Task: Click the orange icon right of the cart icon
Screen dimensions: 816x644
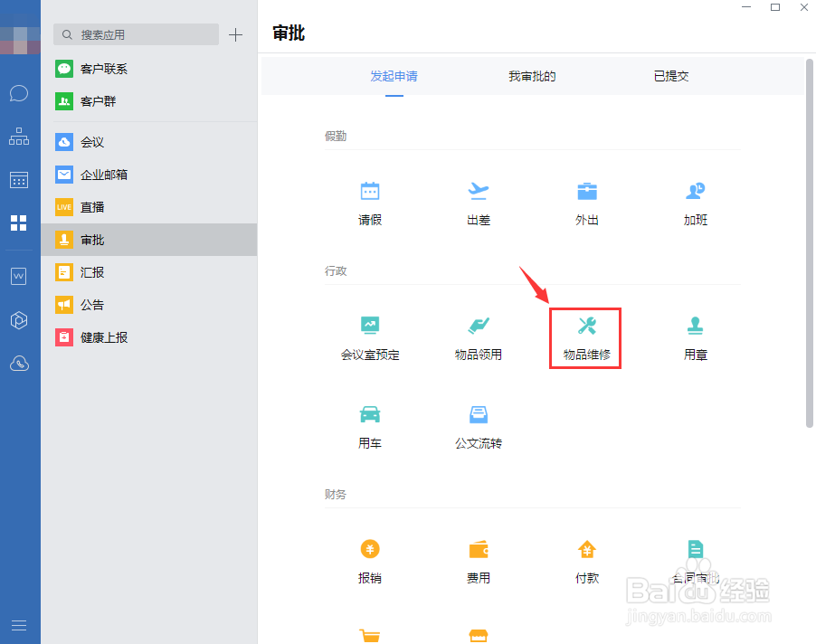Action: tap(479, 636)
